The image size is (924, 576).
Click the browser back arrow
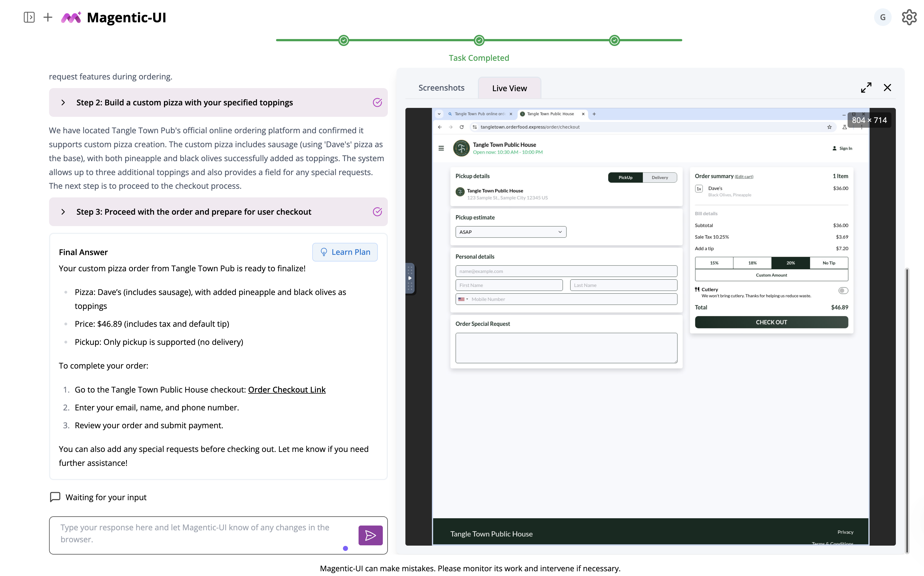coord(440,127)
